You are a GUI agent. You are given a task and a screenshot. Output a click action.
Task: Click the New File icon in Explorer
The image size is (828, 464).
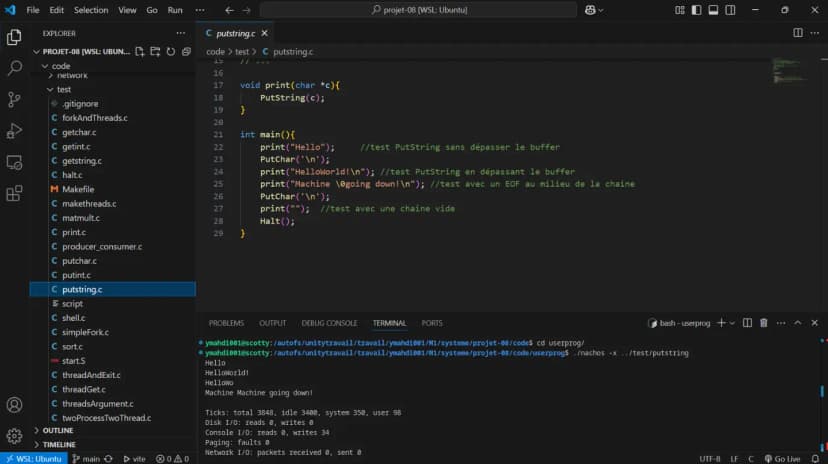pos(139,52)
